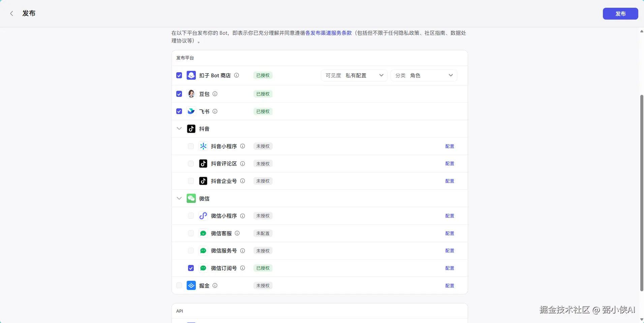This screenshot has width=644, height=323.
Task: Click the 微信服务号 icon
Action: tap(203, 250)
